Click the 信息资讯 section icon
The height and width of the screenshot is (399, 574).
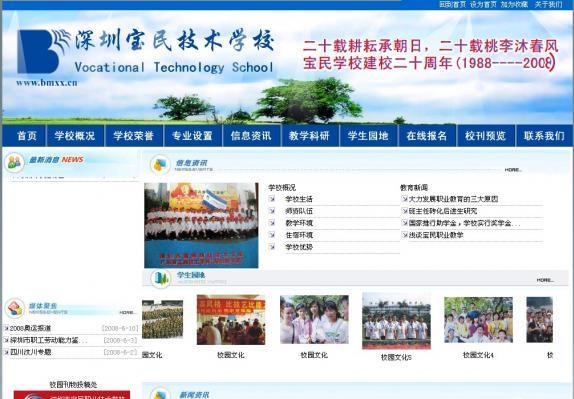[160, 164]
